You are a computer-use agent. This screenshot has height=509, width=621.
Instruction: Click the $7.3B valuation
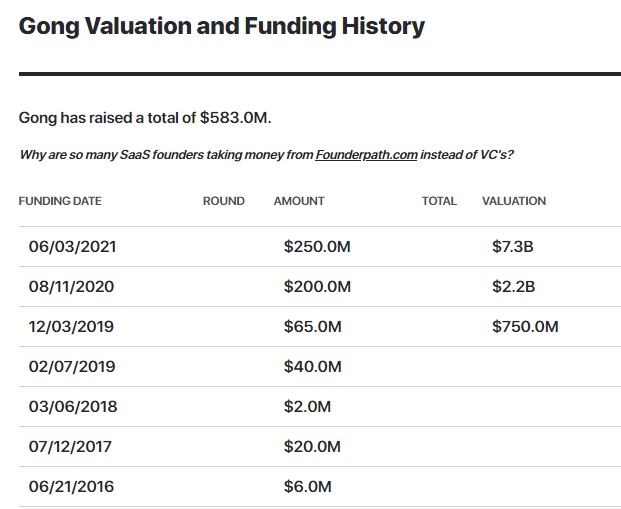point(514,247)
